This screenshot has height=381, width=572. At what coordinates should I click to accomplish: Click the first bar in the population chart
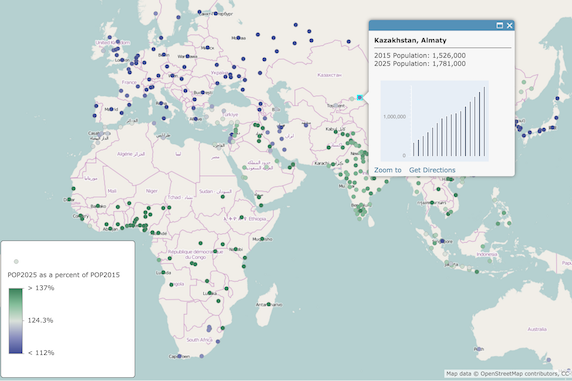(x=413, y=150)
